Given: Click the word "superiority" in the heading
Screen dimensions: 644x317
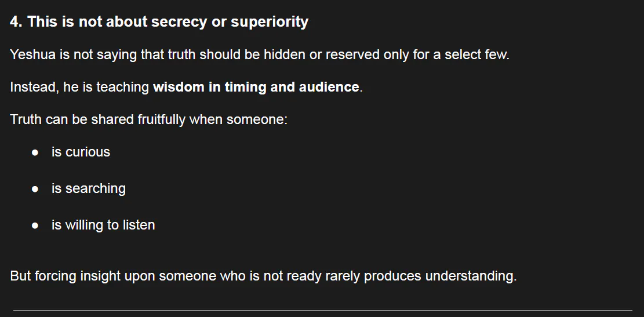Looking at the screenshot, I should (x=270, y=22).
